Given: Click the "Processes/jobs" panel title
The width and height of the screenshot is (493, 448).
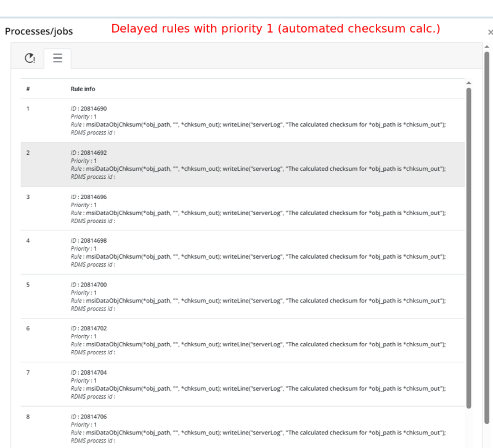Looking at the screenshot, I should [x=40, y=31].
